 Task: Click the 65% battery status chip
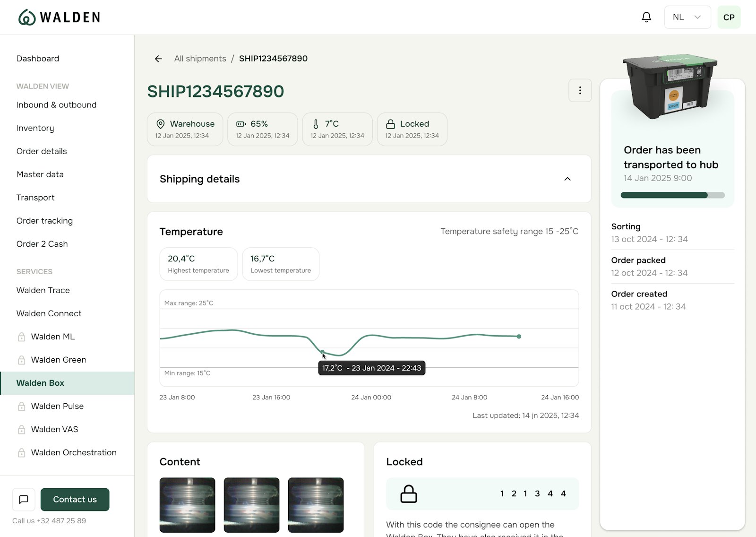pos(262,129)
